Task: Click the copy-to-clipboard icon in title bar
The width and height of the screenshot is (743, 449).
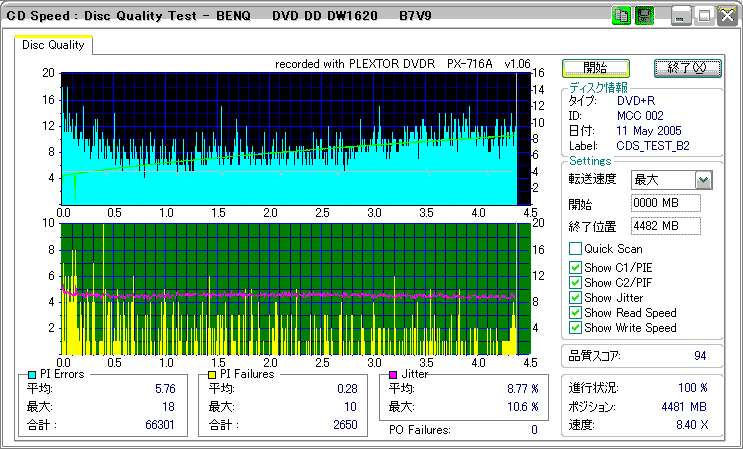Action: [621, 15]
